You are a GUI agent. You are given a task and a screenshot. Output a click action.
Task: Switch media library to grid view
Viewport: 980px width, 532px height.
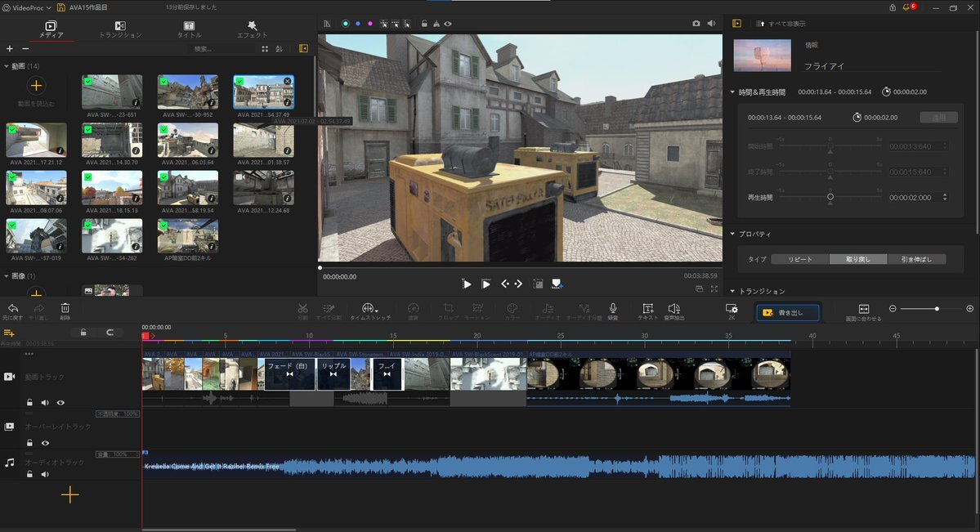point(265,49)
